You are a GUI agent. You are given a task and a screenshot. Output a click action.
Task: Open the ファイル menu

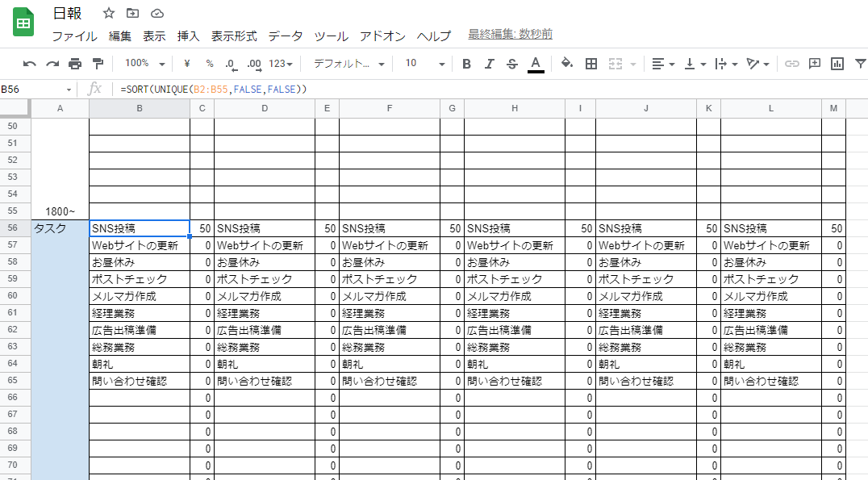click(74, 36)
